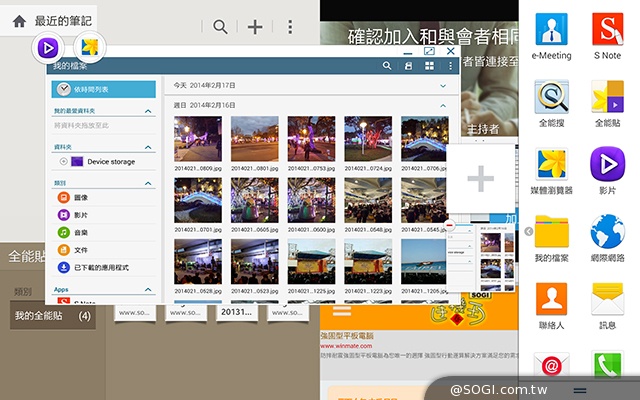Search files in 我的檔案 window
Screen dimensions: 640x400
[387, 66]
